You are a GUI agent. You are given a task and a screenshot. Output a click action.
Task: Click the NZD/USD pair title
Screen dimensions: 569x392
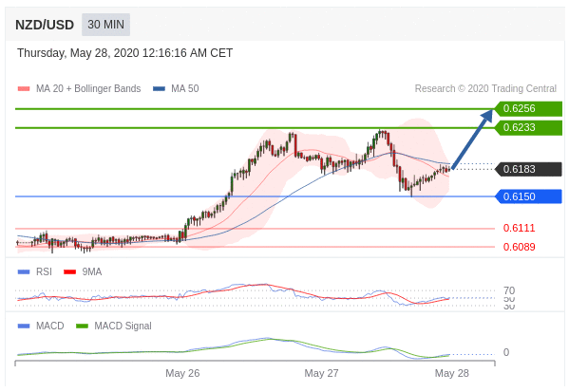point(45,25)
